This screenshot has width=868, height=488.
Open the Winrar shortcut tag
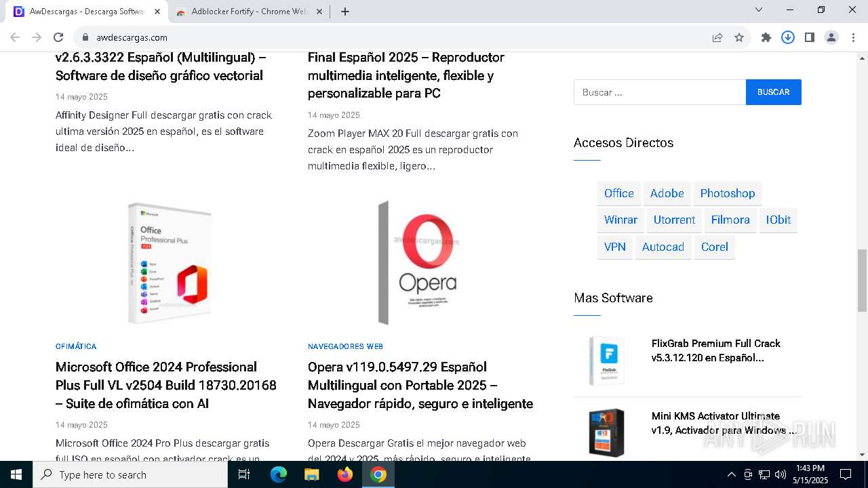coord(620,220)
